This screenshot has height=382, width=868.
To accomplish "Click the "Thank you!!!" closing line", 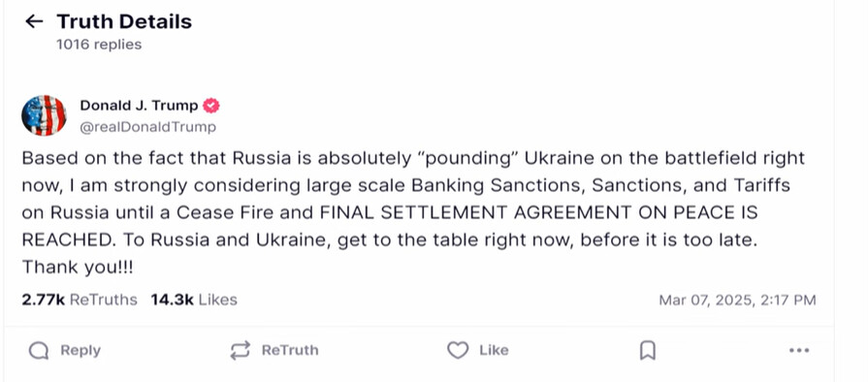I will point(78,268).
